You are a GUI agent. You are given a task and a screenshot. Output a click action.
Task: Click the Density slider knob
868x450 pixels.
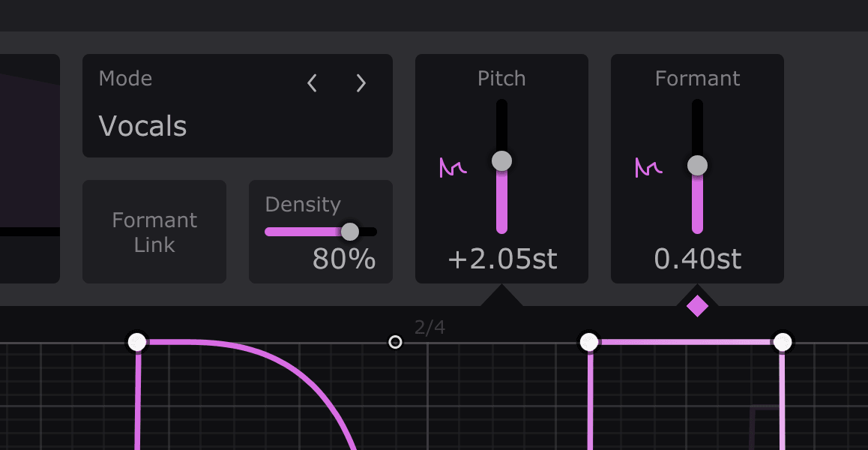tap(350, 231)
